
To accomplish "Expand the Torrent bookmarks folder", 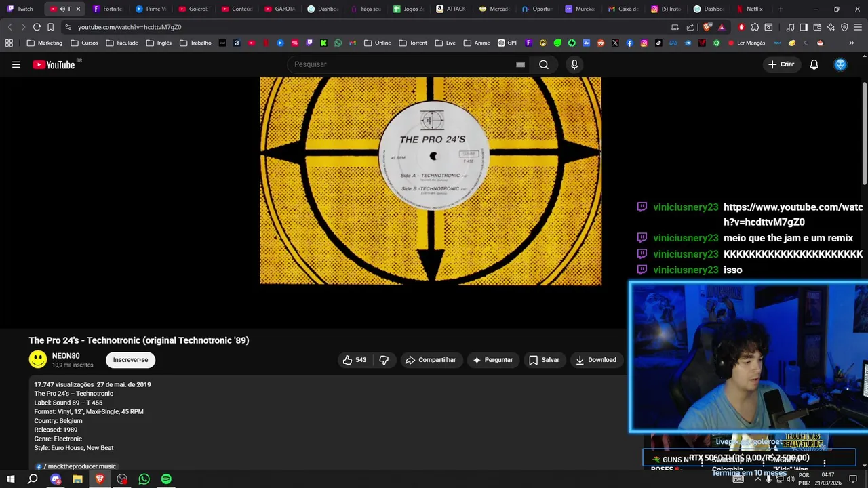I will [x=413, y=43].
